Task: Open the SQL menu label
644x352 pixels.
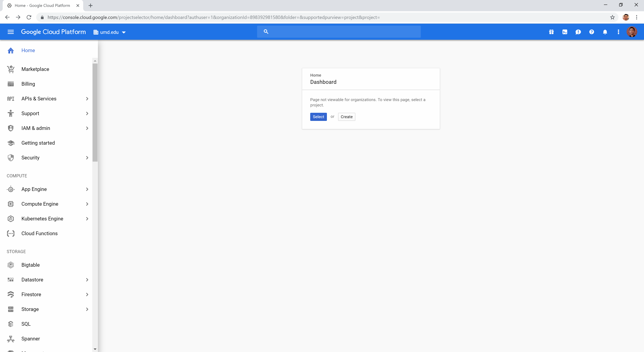Action: tap(26, 324)
